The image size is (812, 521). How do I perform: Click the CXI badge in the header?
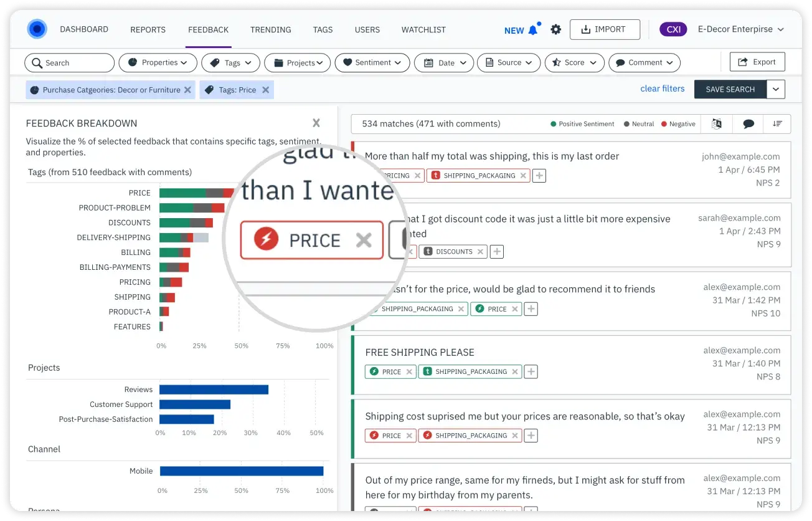point(673,29)
